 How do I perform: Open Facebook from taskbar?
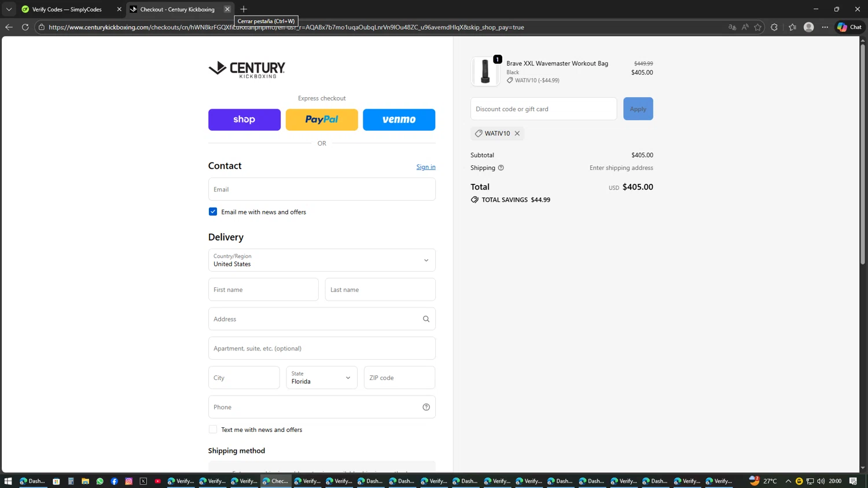[115, 481]
